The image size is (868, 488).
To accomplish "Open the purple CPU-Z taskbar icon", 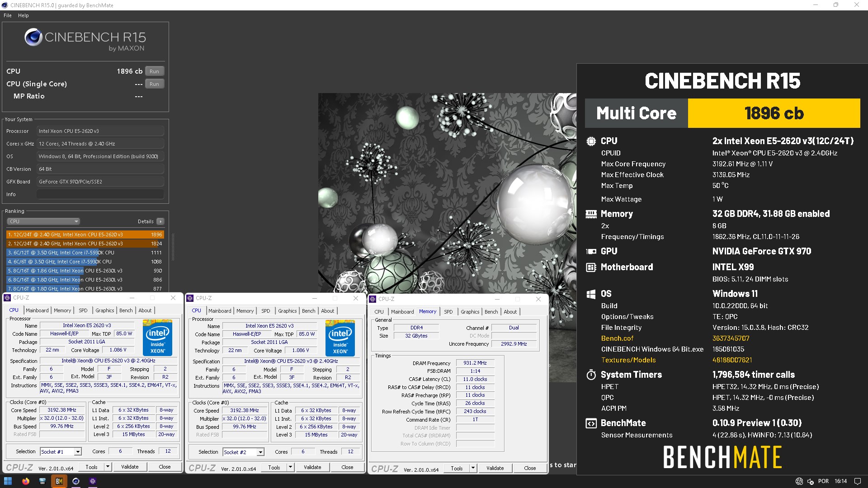I will click(x=93, y=481).
